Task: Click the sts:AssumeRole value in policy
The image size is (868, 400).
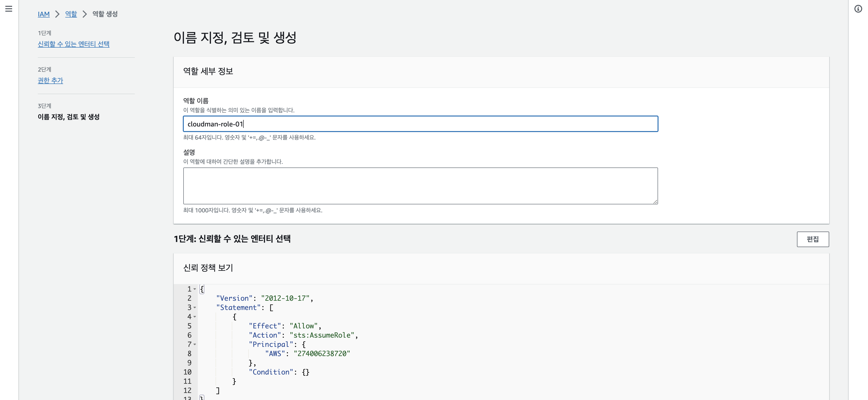Action: tap(322, 335)
